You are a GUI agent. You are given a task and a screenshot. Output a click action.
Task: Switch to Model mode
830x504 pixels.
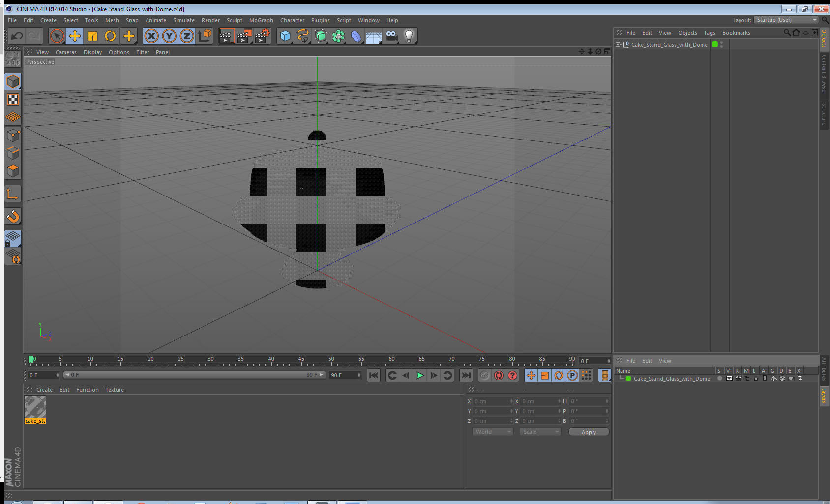[13, 82]
